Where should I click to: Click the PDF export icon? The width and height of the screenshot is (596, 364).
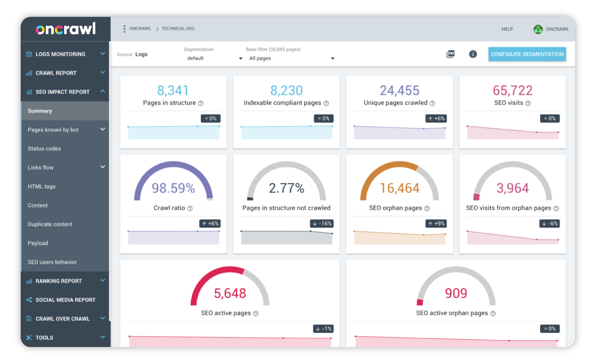click(451, 54)
